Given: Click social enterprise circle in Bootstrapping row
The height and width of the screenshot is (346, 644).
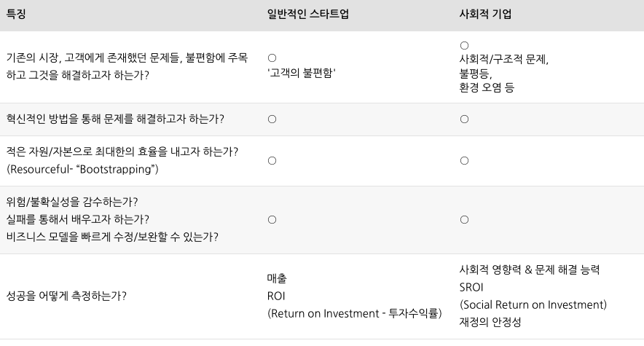Looking at the screenshot, I should tap(464, 160).
